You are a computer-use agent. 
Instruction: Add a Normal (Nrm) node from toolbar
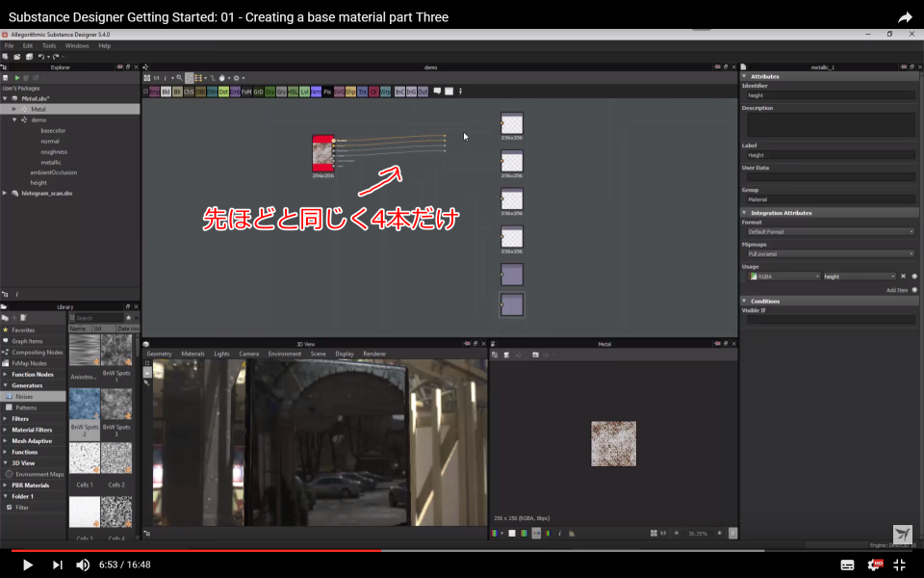tap(316, 92)
